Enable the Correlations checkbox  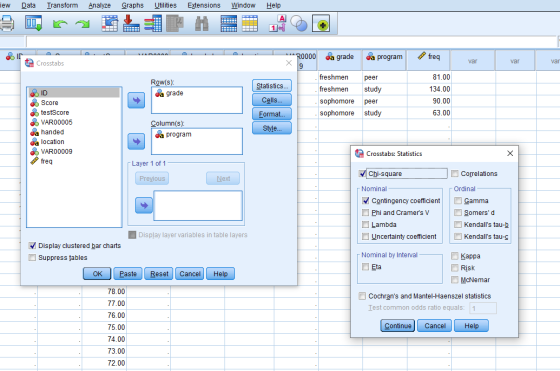[455, 174]
